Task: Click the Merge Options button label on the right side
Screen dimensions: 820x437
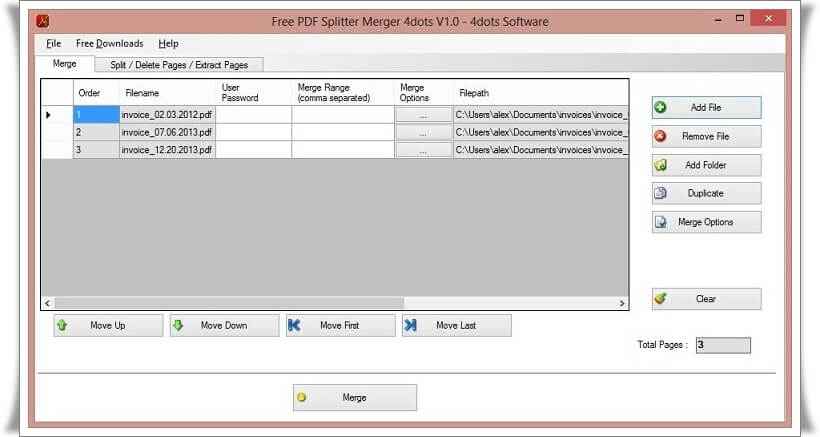Action: [x=705, y=222]
